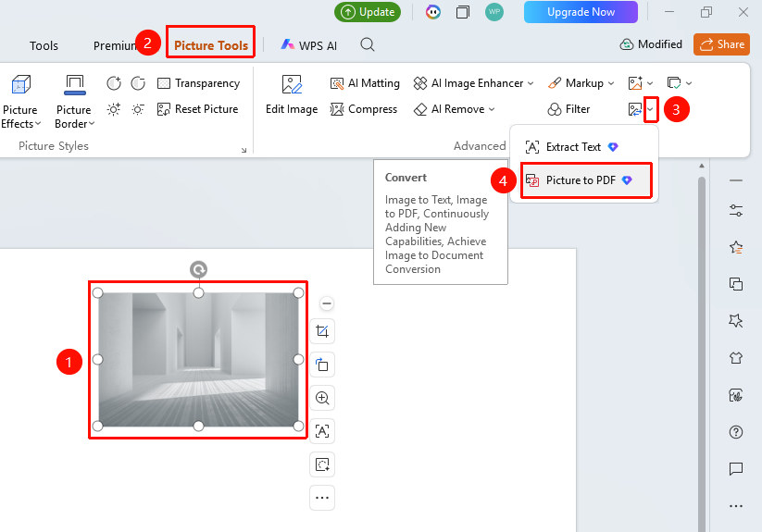Open the Markup dropdown

point(581,83)
